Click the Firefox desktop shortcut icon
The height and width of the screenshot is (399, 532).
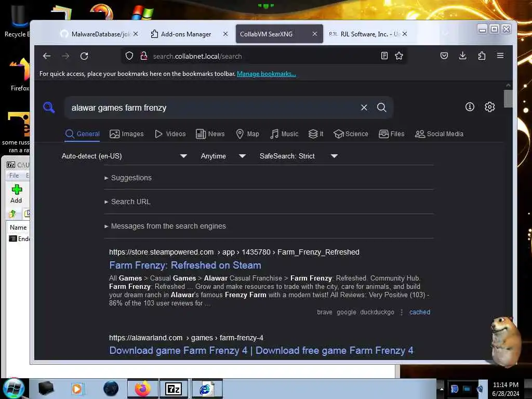pos(19,75)
